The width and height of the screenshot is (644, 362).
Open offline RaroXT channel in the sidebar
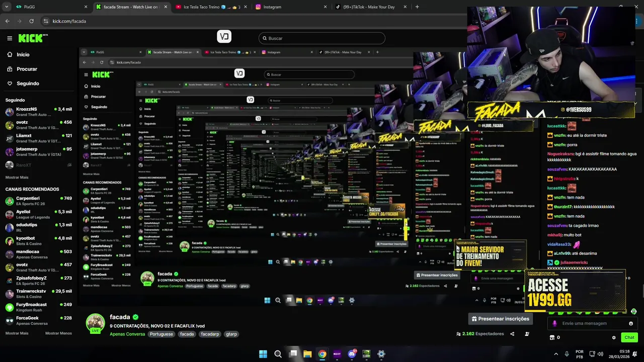point(38,165)
